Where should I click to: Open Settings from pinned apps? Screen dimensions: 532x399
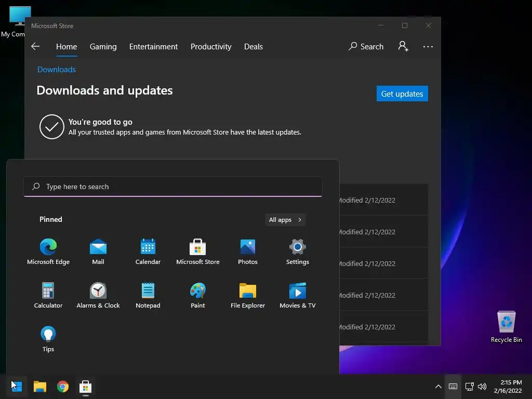[298, 251]
